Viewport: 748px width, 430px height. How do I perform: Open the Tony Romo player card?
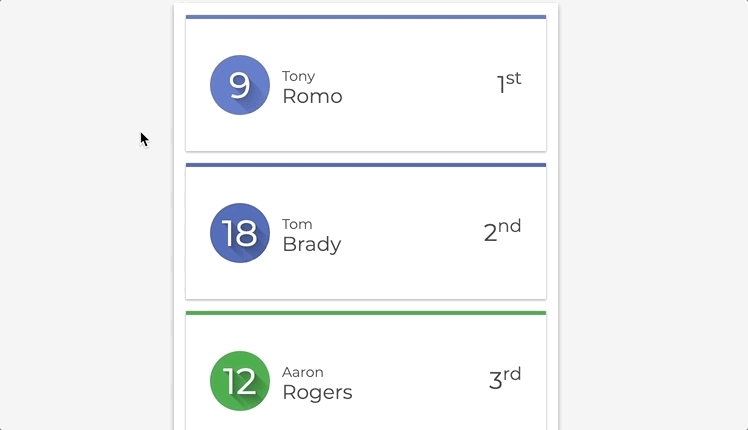(x=366, y=84)
